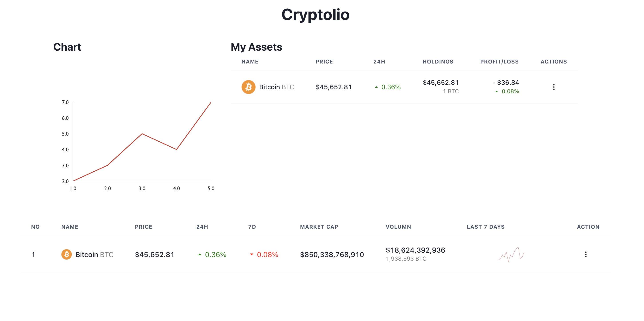Click the $850,338,768,910 market cap value

pyautogui.click(x=332, y=254)
